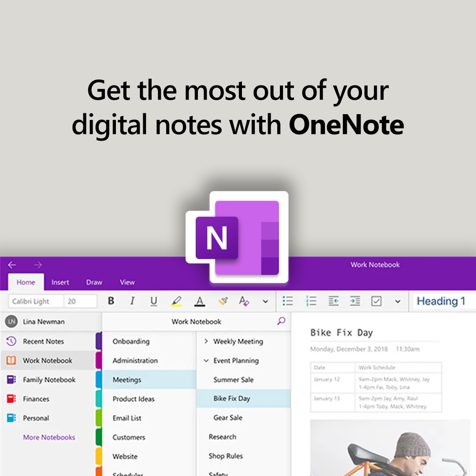Click the purple Family Notebook icon

pos(11,379)
